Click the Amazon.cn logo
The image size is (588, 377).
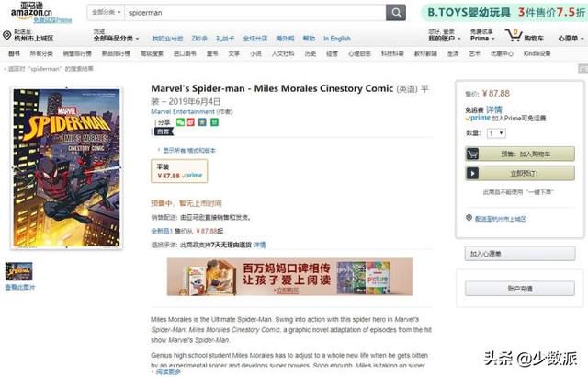pyautogui.click(x=31, y=10)
